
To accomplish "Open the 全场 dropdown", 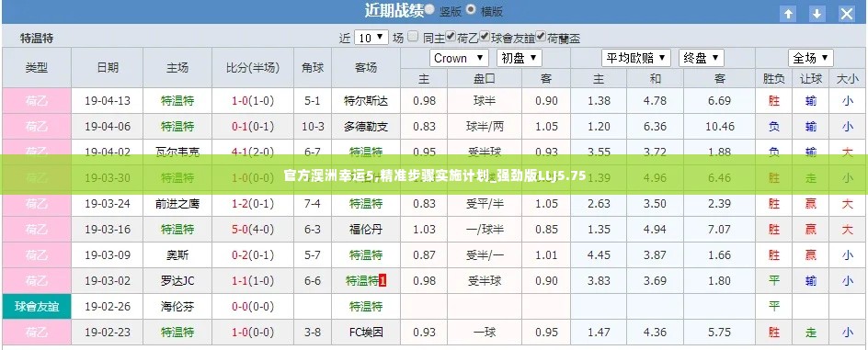I will [810, 58].
